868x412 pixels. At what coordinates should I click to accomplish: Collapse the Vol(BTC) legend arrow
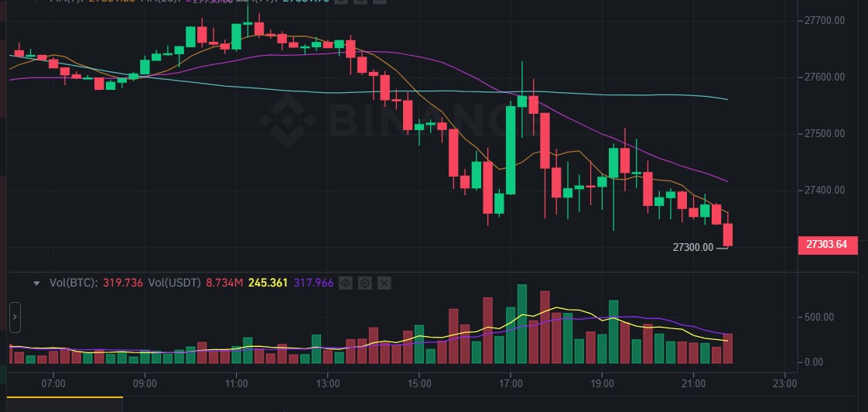(36, 283)
